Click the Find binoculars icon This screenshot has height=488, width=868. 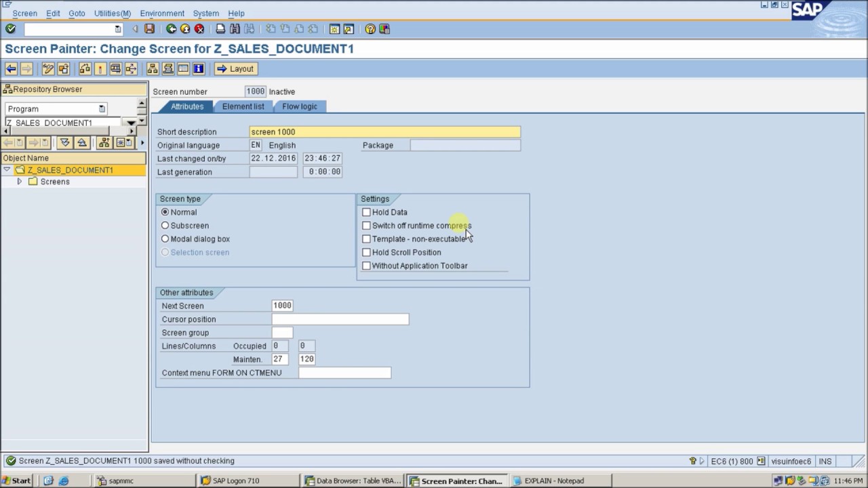(235, 29)
